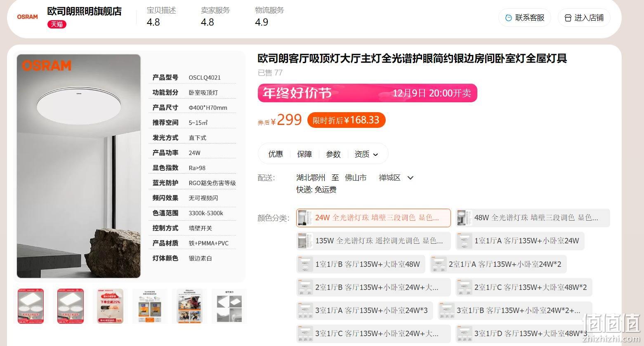
Task: Switch to the 参数 tab
Action: pyautogui.click(x=333, y=154)
